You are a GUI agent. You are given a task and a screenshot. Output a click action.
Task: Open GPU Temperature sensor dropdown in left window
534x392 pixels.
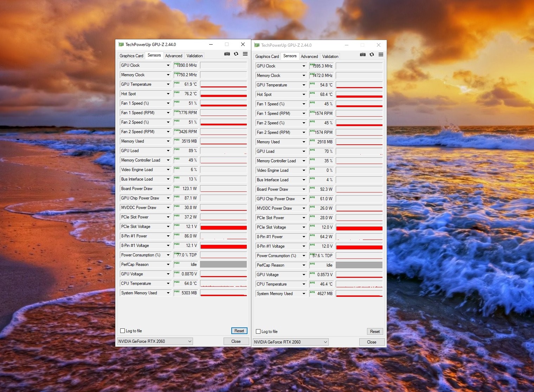[x=168, y=84]
